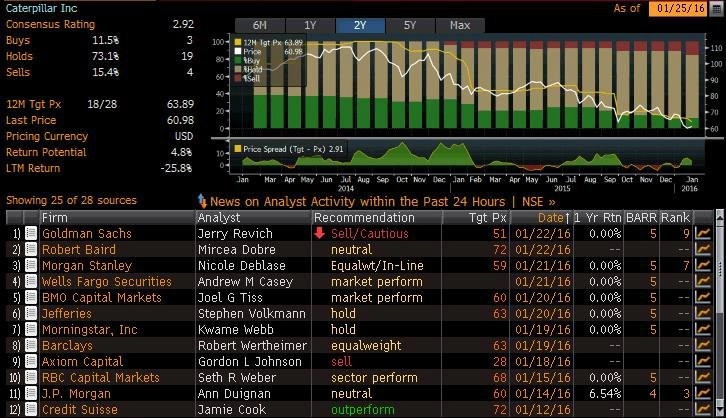Sort table by Firm column header
This screenshot has width=726, height=418.
coord(117,218)
